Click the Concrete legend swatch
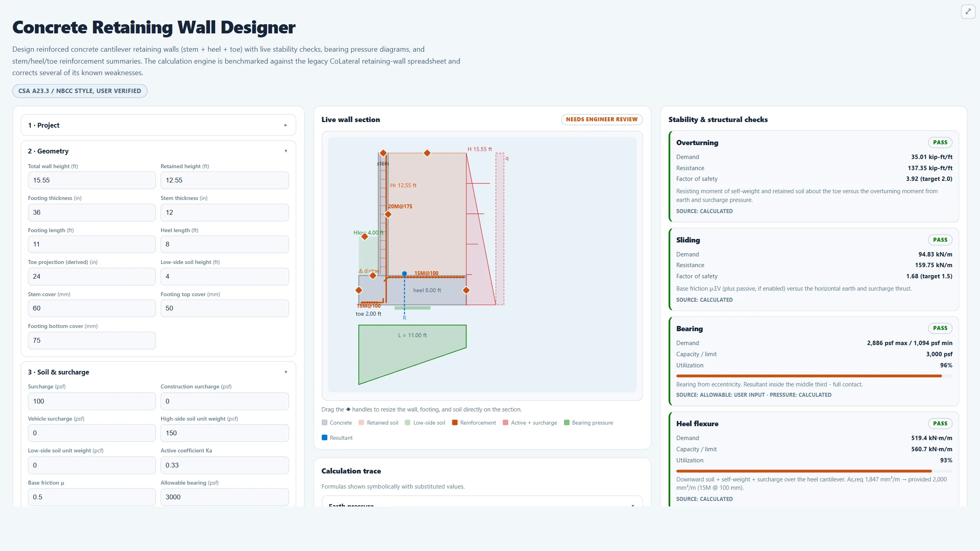This screenshot has width=980, height=551. coord(325,423)
